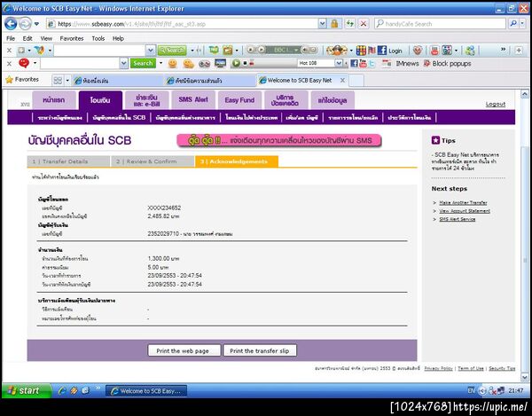Open a new blank browser tab

pyautogui.click(x=356, y=81)
